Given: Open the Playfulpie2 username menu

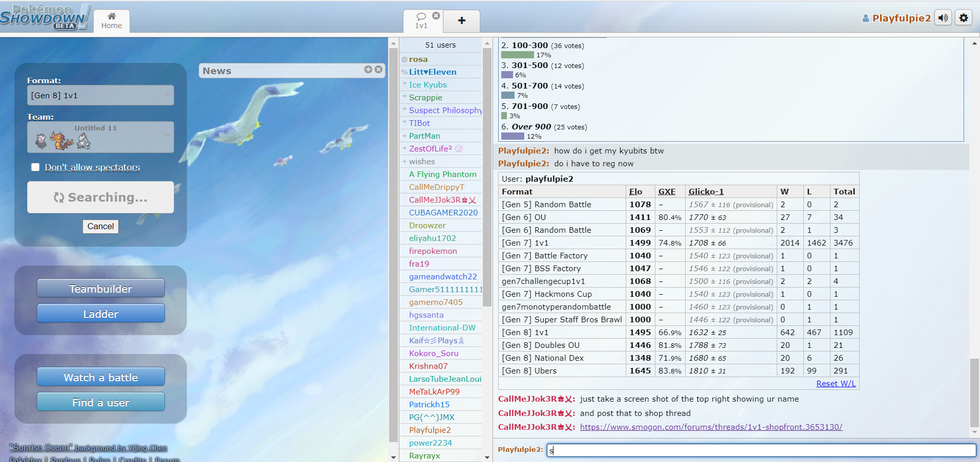Looking at the screenshot, I should coord(896,18).
